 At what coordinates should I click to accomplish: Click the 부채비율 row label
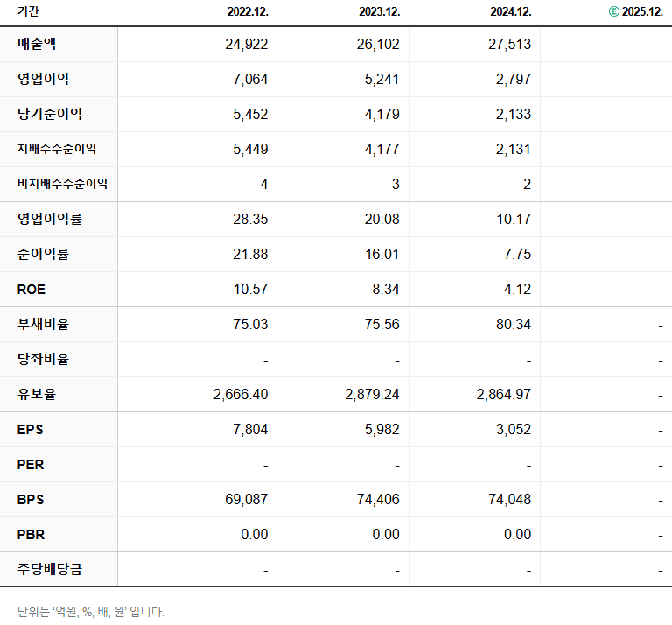43,324
